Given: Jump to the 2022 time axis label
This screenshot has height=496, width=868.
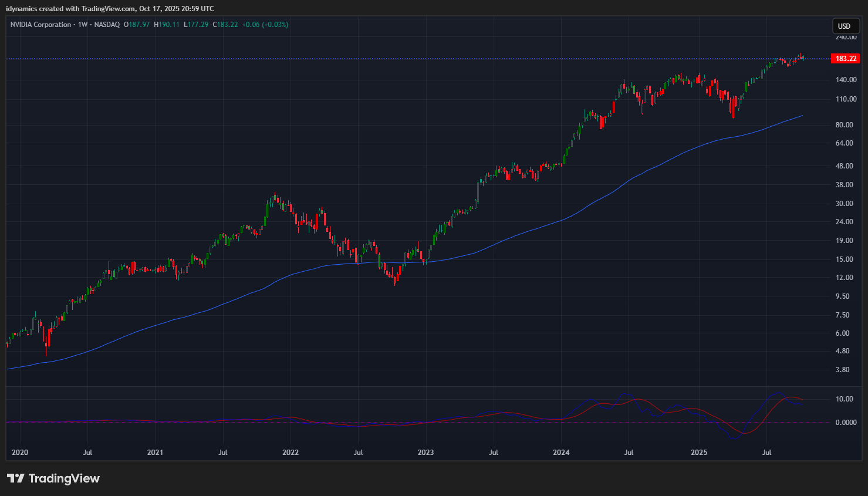Looking at the screenshot, I should point(291,453).
